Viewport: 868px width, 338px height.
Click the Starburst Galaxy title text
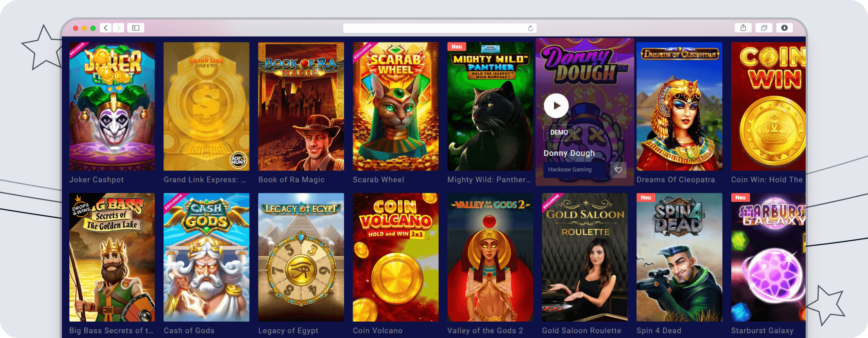click(x=762, y=331)
